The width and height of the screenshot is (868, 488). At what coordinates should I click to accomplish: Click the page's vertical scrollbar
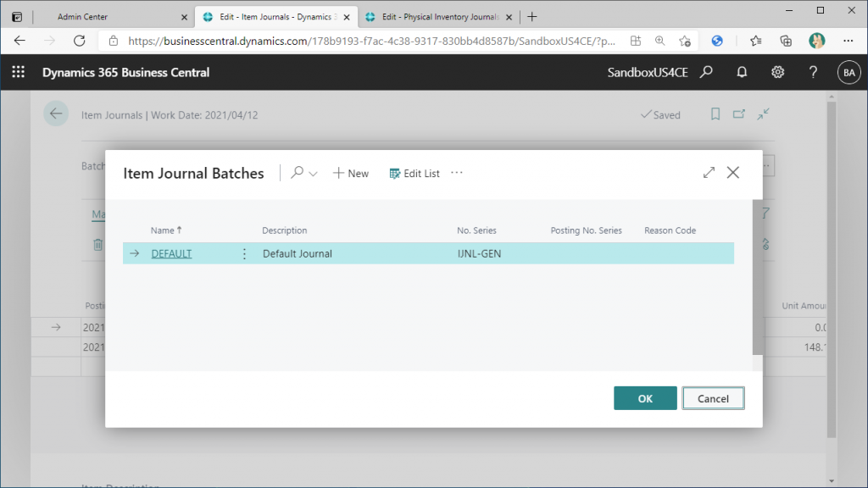(x=832, y=269)
